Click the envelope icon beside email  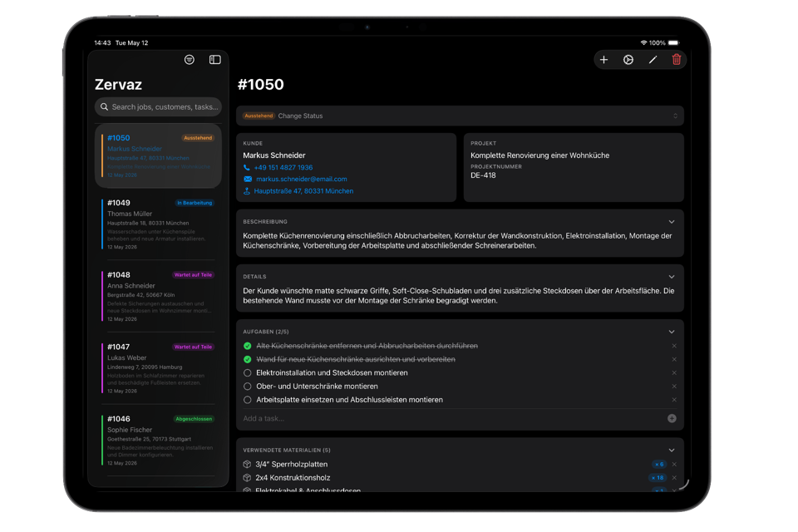click(248, 180)
